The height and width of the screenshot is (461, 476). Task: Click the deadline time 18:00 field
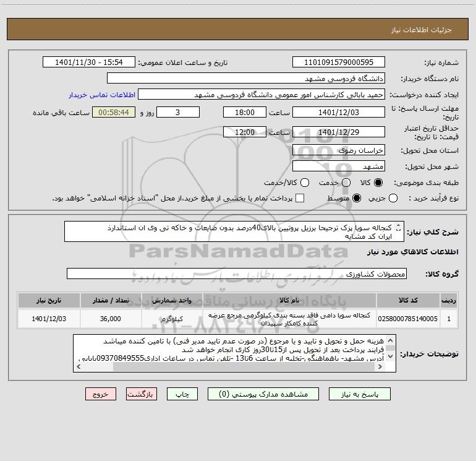(245, 112)
